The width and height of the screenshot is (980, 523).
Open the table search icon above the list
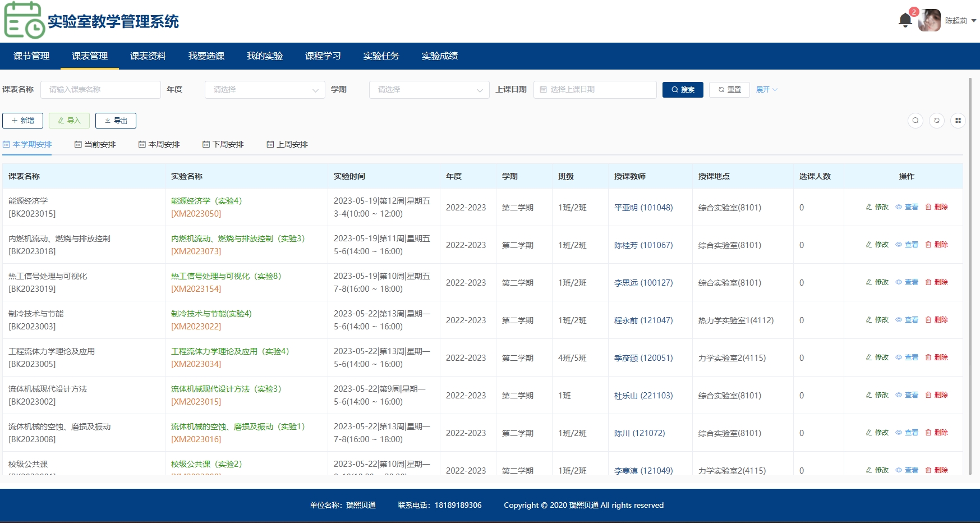[x=915, y=121]
